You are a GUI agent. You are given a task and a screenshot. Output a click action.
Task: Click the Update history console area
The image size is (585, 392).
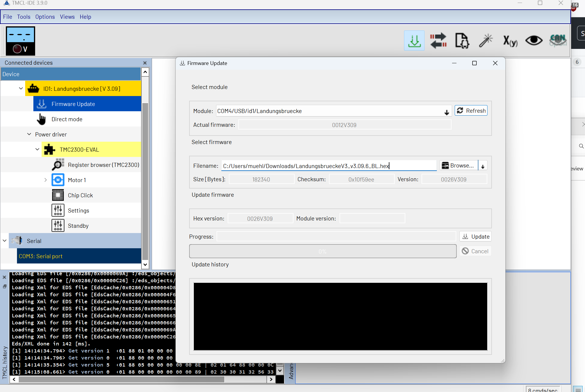point(340,316)
